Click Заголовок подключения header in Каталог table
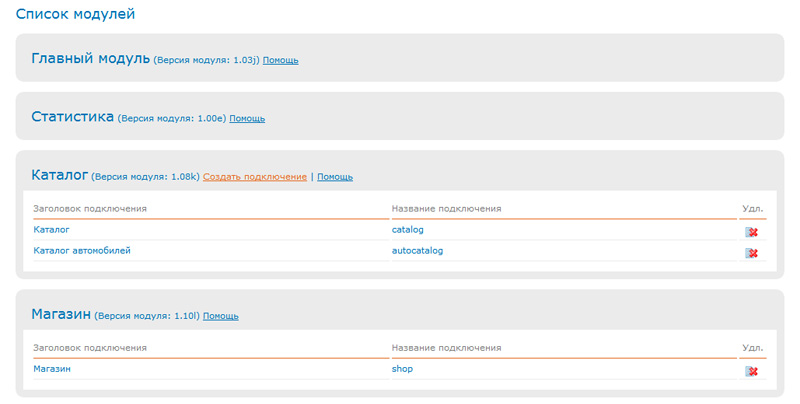Viewport: 800px width, 404px height. coord(90,209)
